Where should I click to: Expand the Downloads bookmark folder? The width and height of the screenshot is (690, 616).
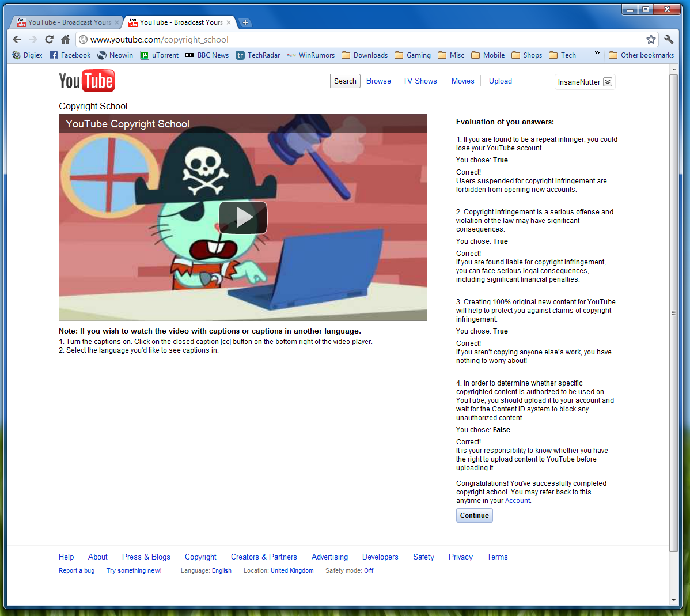[365, 55]
